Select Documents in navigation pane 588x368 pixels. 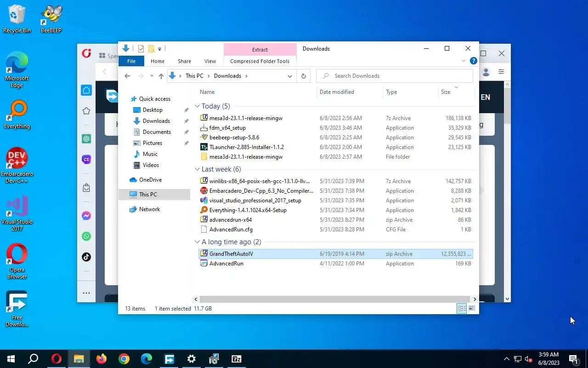click(157, 132)
